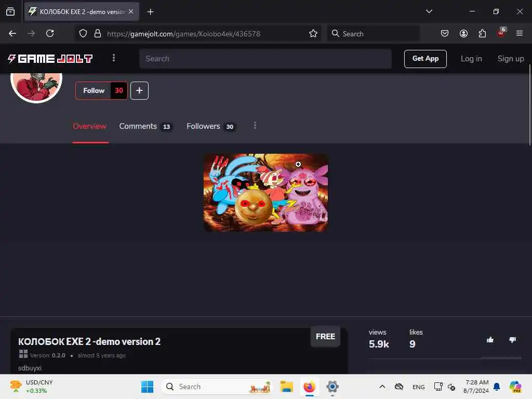This screenshot has height=399, width=532.
Task: Click the network display tray icon
Action: (438, 387)
